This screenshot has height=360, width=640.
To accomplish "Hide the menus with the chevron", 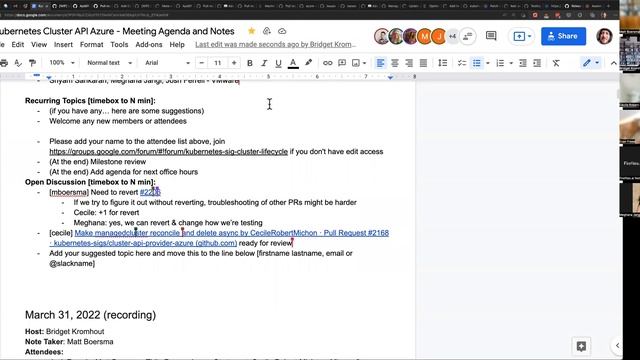I will click(613, 63).
